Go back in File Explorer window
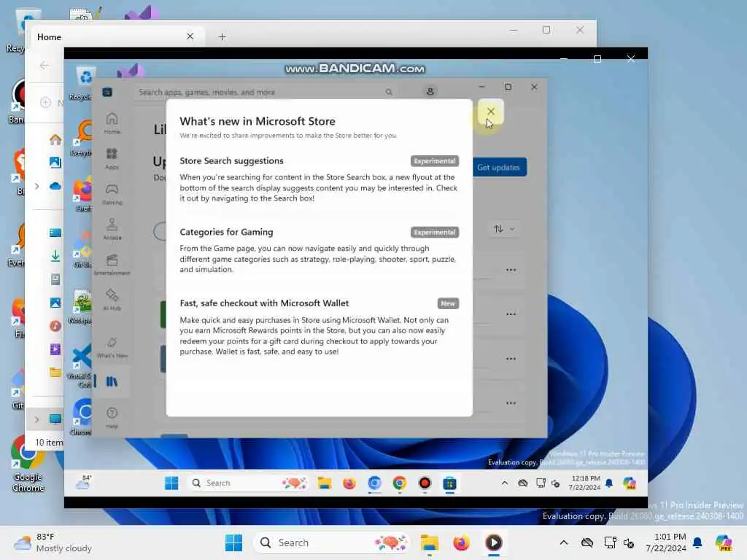Screen dimensions: 747x560 coord(44,65)
